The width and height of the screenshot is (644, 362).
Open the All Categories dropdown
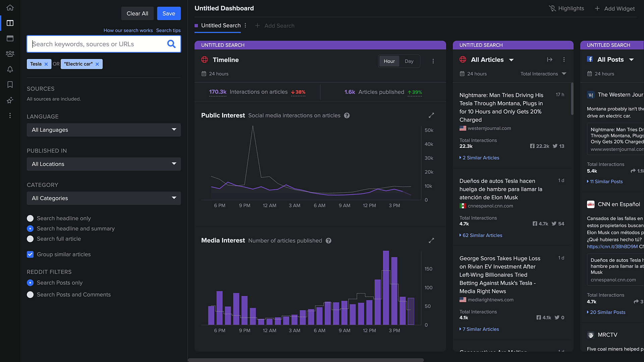click(104, 198)
